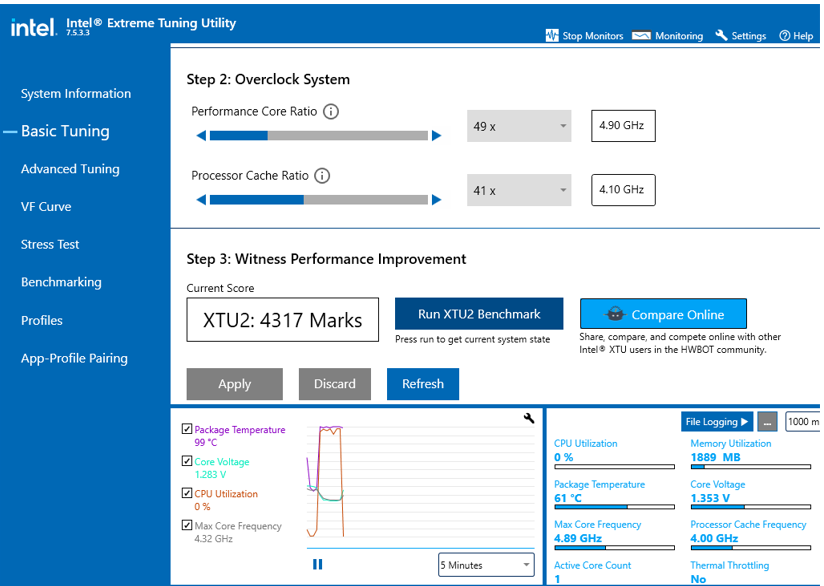
Task: Toggle Core Voltage graph checkbox
Action: click(x=187, y=461)
